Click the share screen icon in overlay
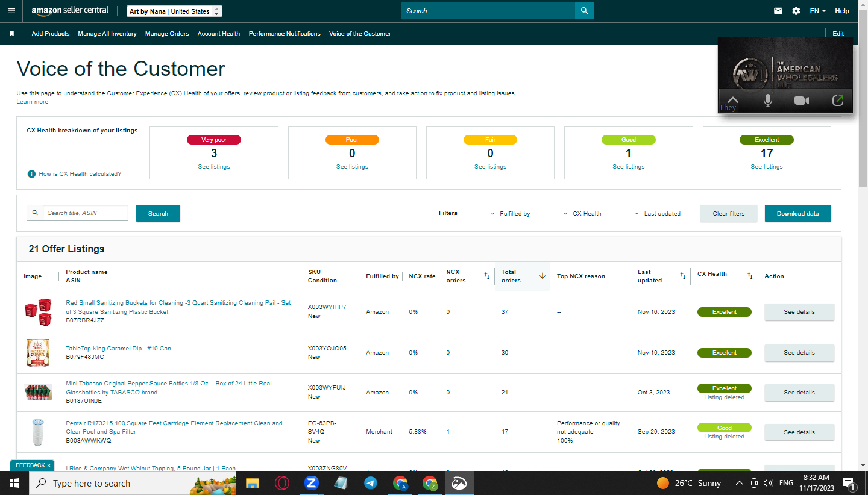The width and height of the screenshot is (868, 495). 837,101
